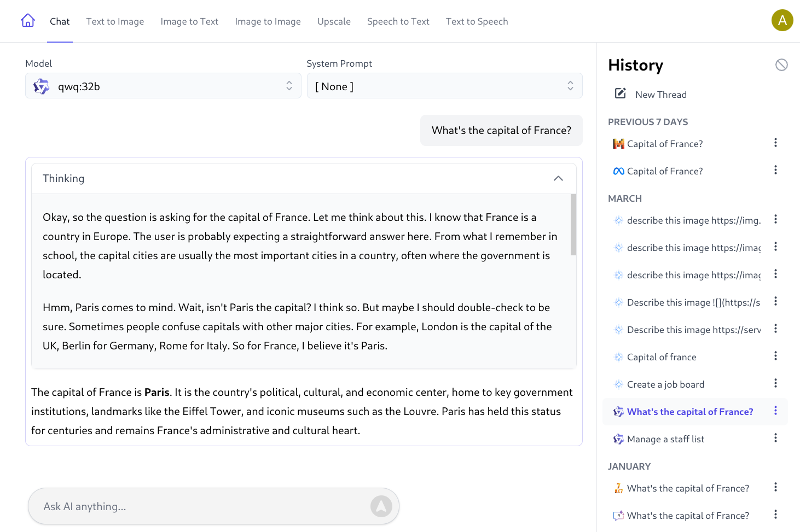Open the Create a job board thread
Screen dimensions: 800x532
click(x=665, y=384)
